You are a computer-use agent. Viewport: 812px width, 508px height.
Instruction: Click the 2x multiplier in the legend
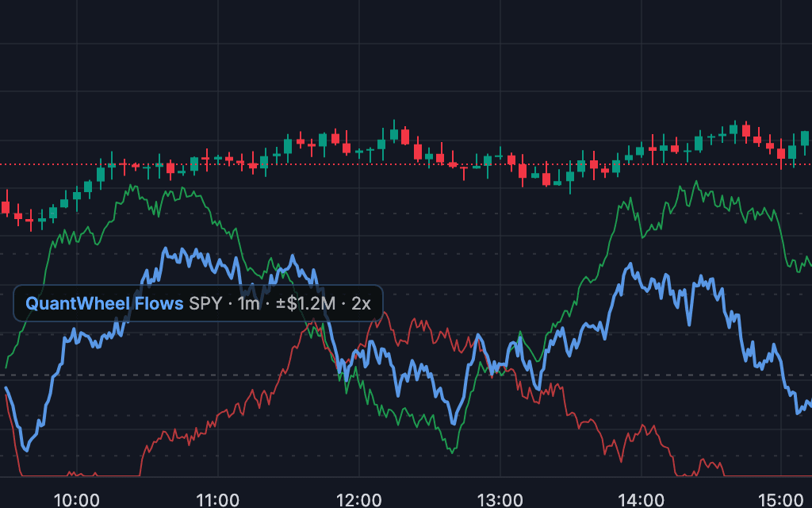point(361,303)
